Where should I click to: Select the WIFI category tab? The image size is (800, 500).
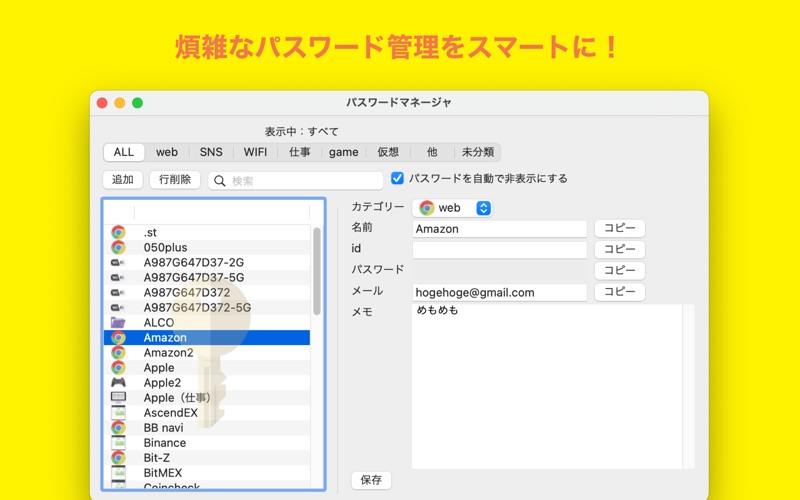click(255, 152)
